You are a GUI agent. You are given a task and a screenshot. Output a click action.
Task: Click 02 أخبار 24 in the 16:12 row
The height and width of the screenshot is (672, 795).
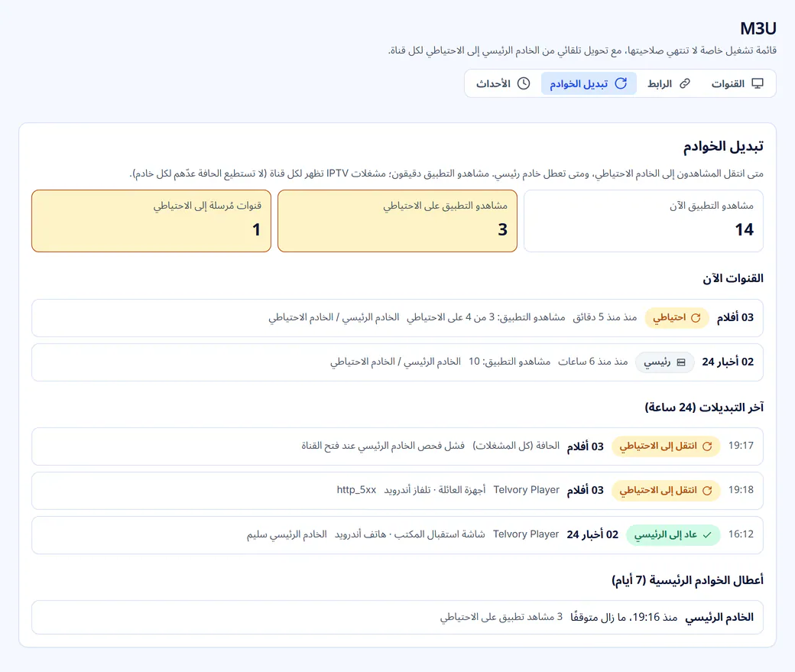[592, 534]
